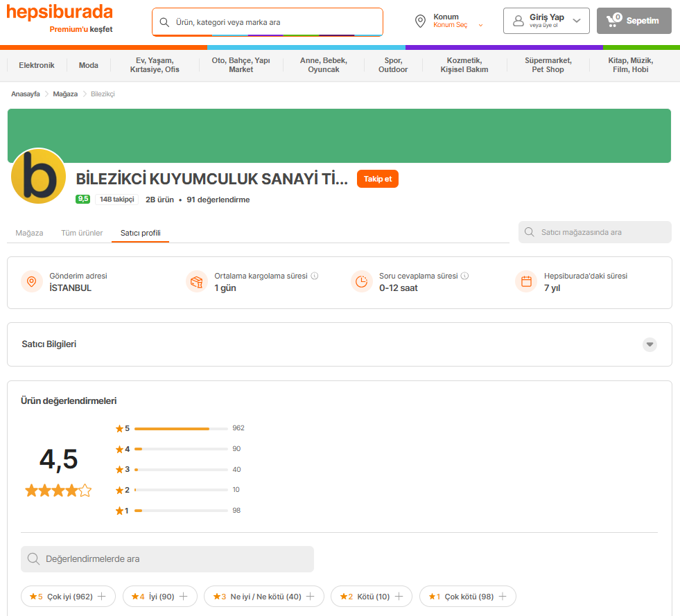Click the location pin icon beside Konum

[x=420, y=21]
